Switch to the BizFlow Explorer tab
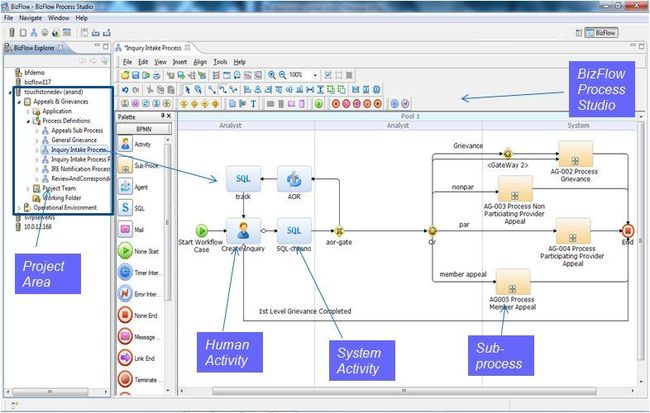This screenshot has height=413, width=650. 34,48
